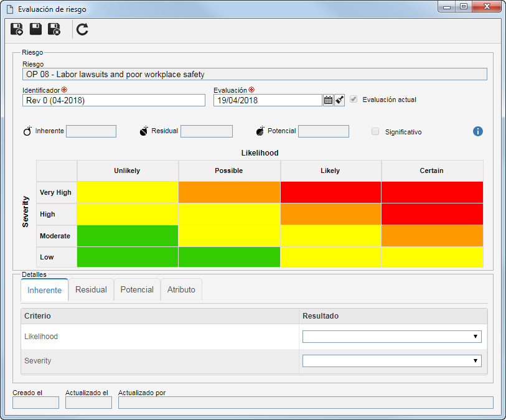Click the Creado el field
506x420 pixels.
pos(36,403)
